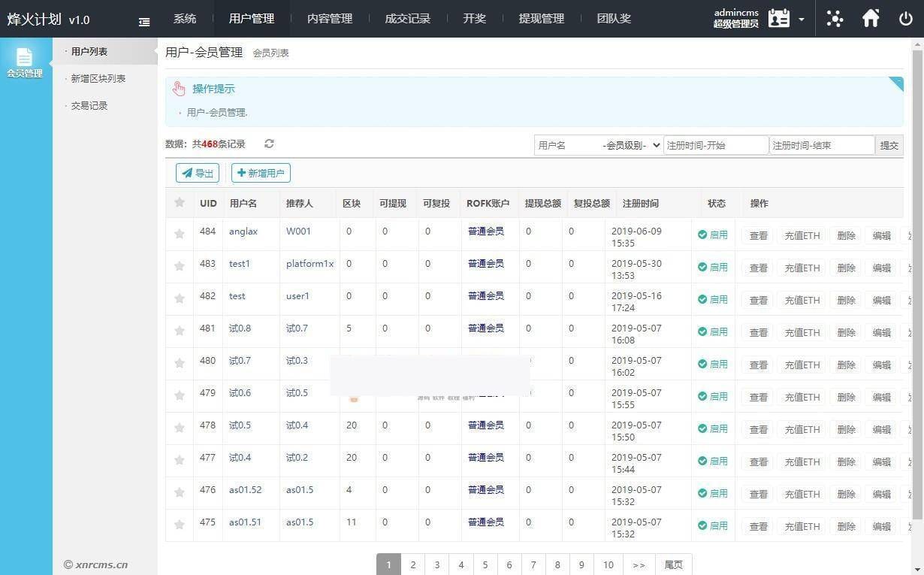Click the refresh icon next to record count

tap(269, 144)
